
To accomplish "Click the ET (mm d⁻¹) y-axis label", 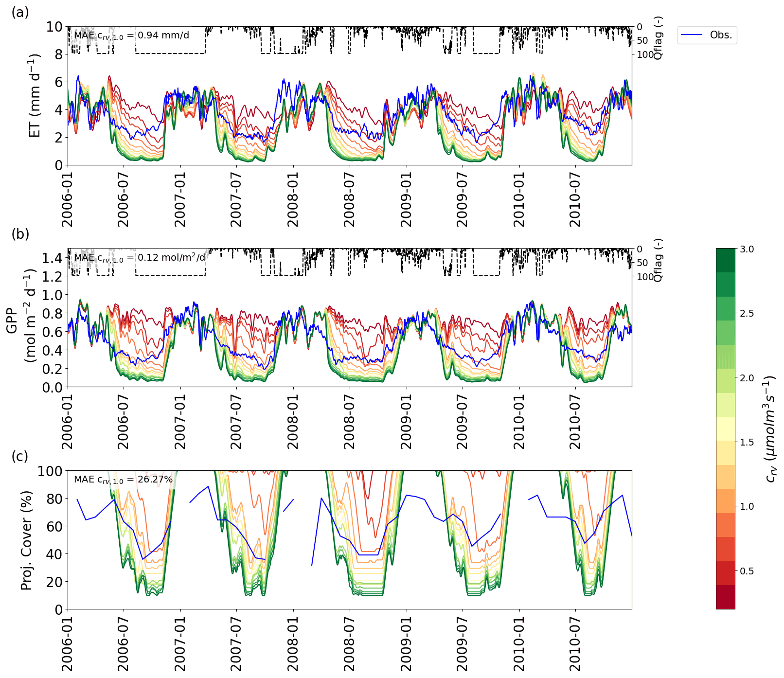I will [x=35, y=96].
